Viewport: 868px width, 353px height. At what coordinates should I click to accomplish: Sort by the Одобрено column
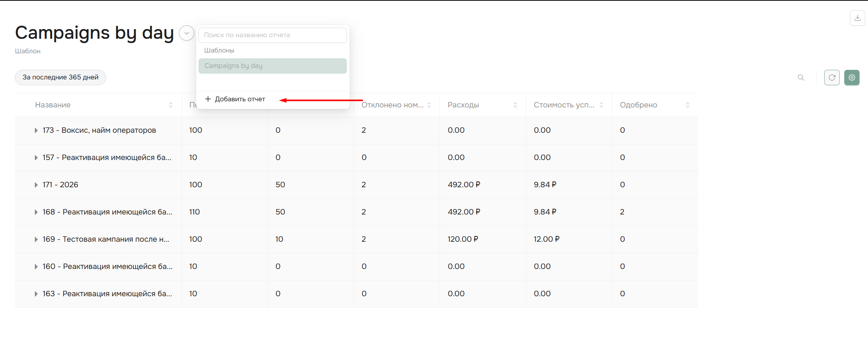click(x=687, y=105)
